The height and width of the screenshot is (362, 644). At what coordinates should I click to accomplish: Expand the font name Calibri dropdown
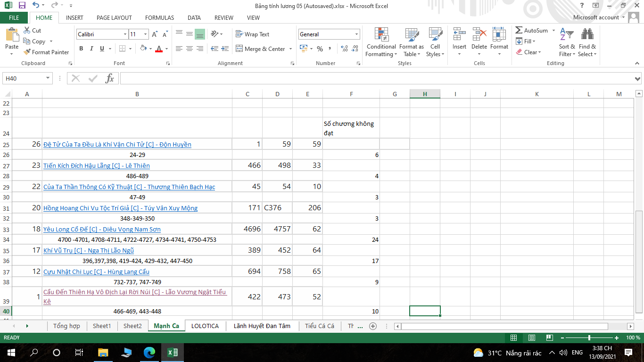(125, 34)
